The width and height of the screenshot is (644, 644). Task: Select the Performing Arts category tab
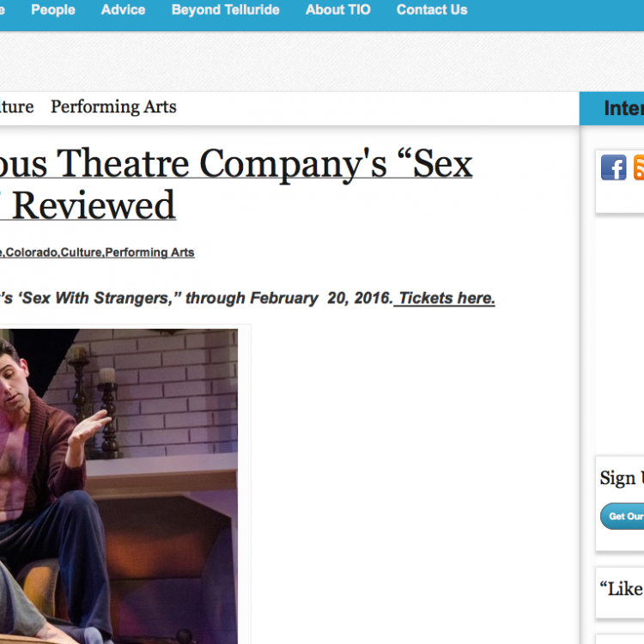coord(113,106)
